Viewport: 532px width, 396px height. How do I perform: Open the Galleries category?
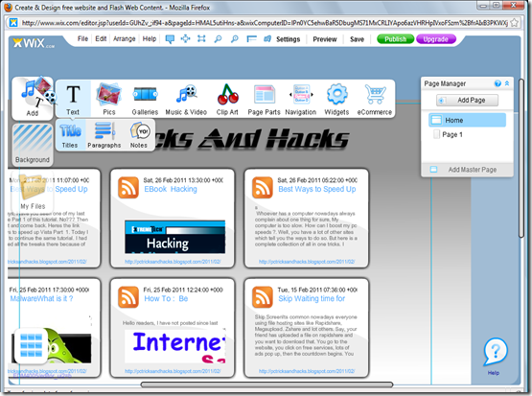click(x=145, y=99)
